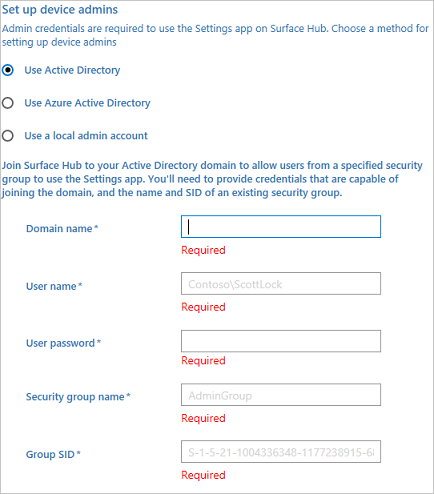Click the Required text under User password
This screenshot has width=434, height=494.
tap(203, 361)
